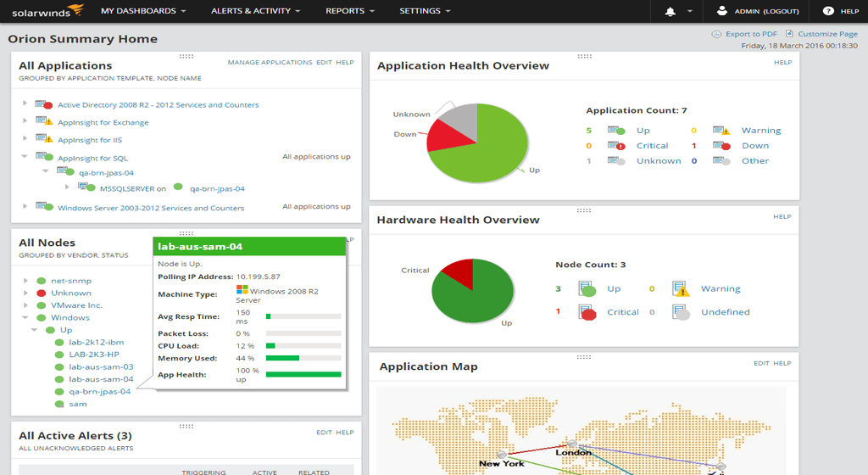
Task: Click EDIT in All Applications panel
Action: coord(325,62)
